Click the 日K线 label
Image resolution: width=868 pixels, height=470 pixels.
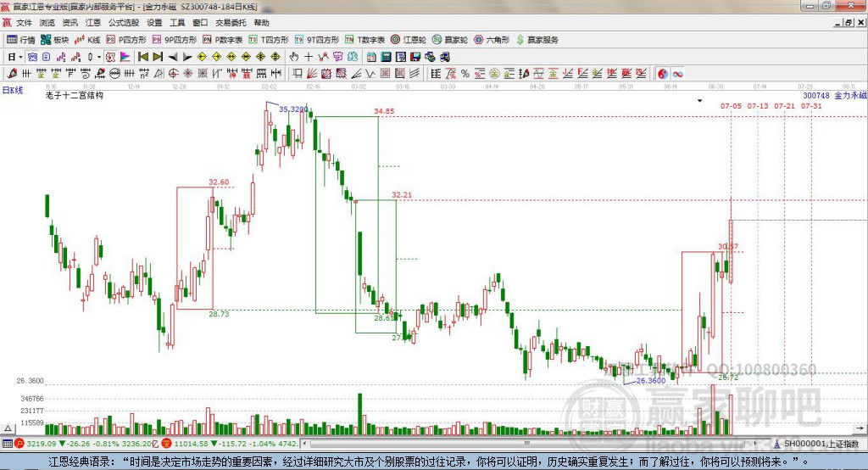pos(13,90)
